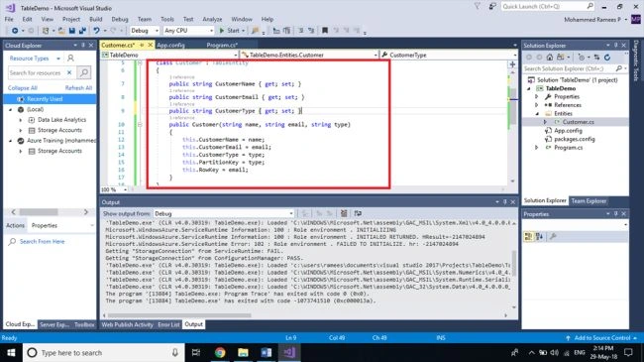Click the Open File toolbar icon
The image size is (644, 362).
click(61, 31)
